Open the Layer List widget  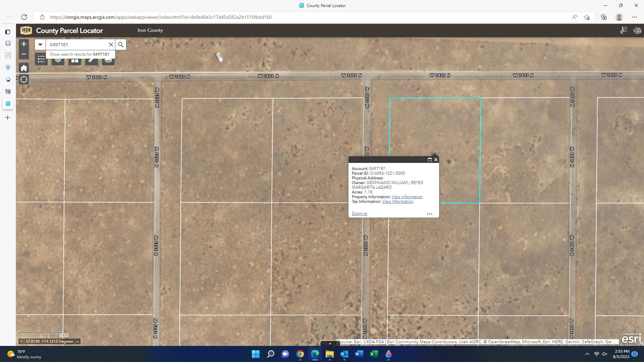coord(58,59)
